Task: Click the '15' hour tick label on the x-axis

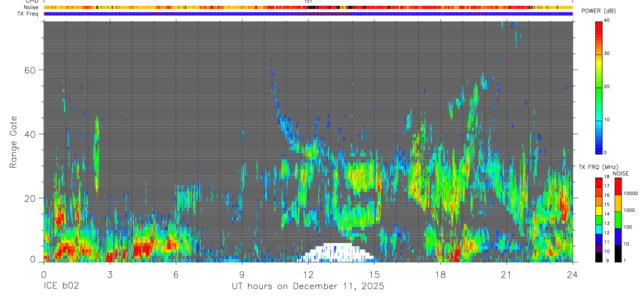Action: 374,274
